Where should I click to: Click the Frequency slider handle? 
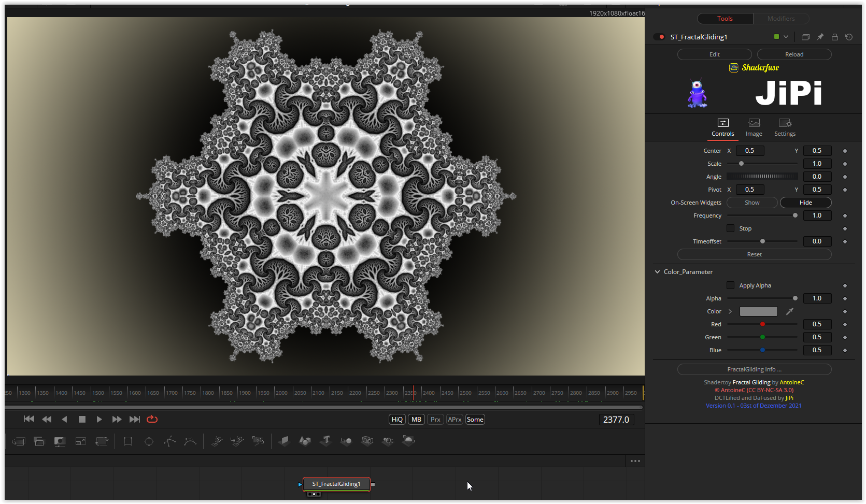tap(795, 215)
